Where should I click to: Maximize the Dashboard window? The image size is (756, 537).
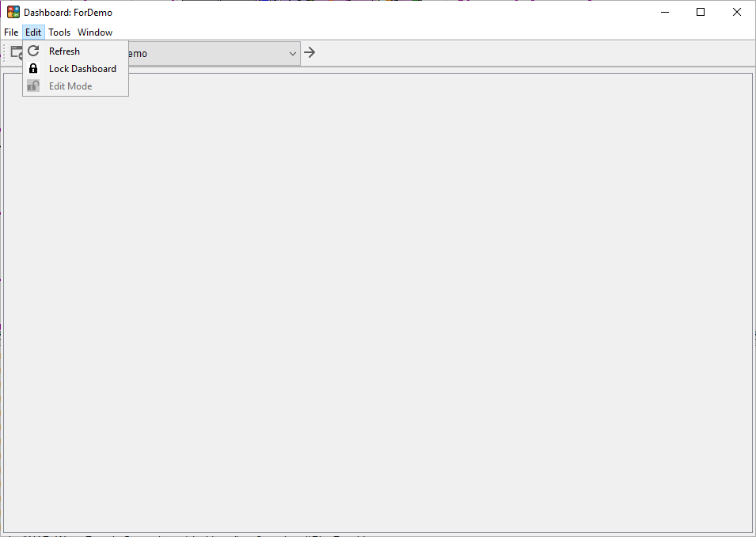coord(701,12)
